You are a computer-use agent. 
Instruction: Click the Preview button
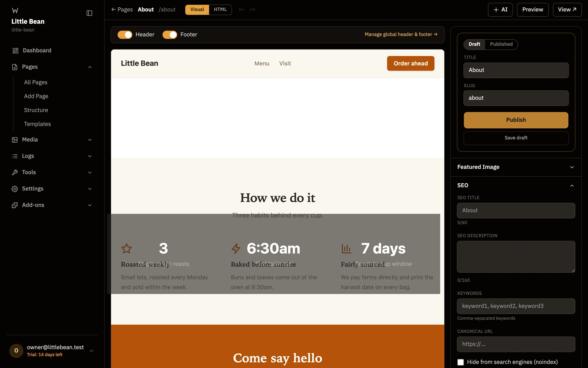tap(533, 10)
